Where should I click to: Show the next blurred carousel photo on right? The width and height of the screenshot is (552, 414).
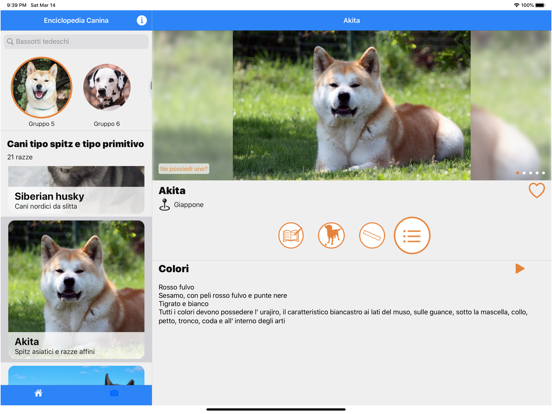tap(511, 105)
